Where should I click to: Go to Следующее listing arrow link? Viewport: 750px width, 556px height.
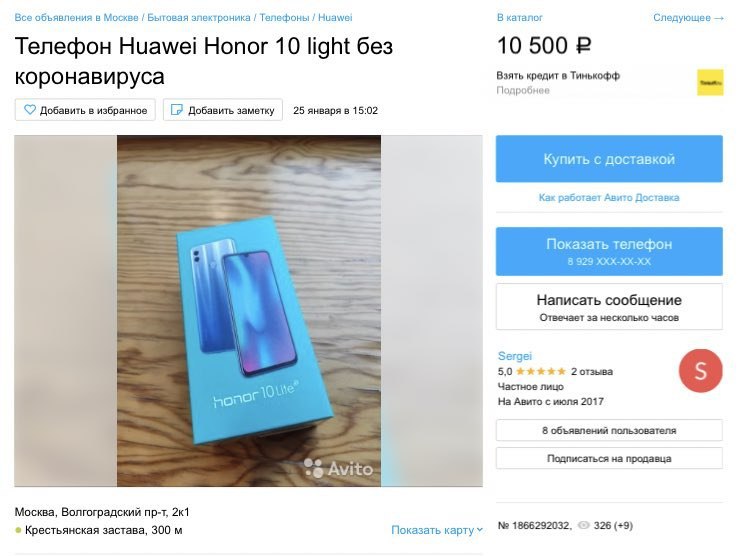pos(688,18)
